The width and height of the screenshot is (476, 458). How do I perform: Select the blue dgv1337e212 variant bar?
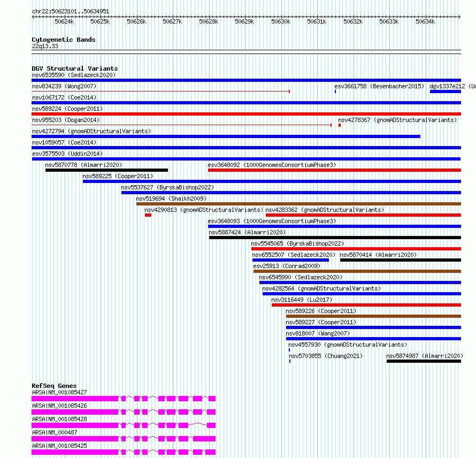pyautogui.click(x=446, y=91)
